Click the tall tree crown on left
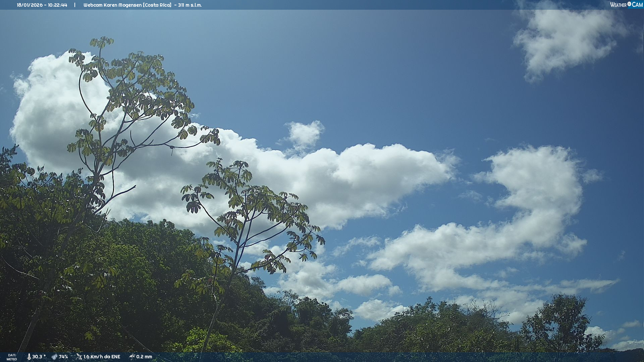The height and width of the screenshot is (362, 644). click(134, 90)
